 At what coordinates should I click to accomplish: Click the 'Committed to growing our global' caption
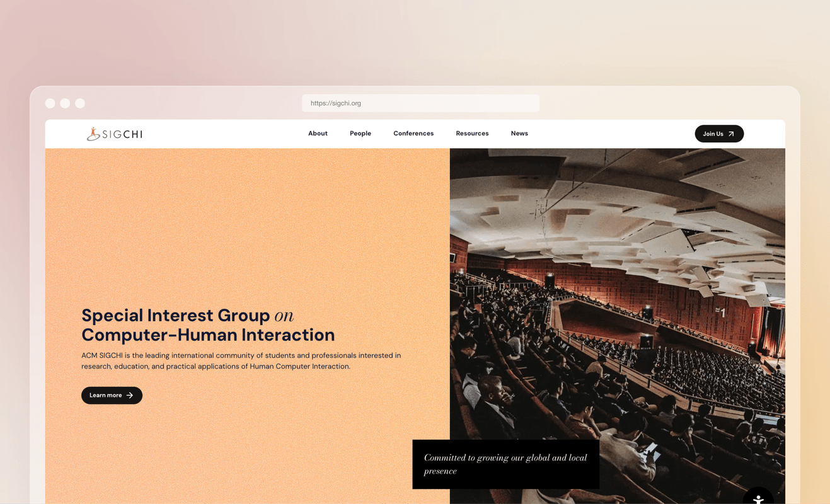pos(505,464)
